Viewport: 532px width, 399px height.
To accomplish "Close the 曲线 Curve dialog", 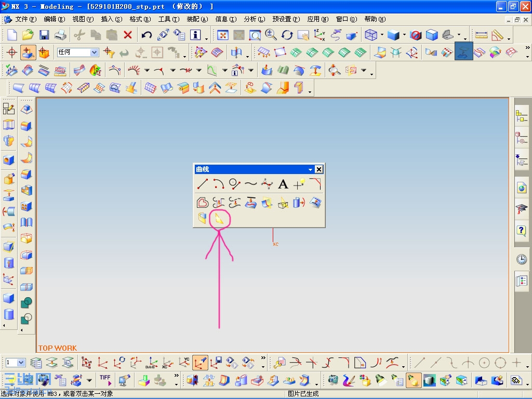I will point(318,169).
